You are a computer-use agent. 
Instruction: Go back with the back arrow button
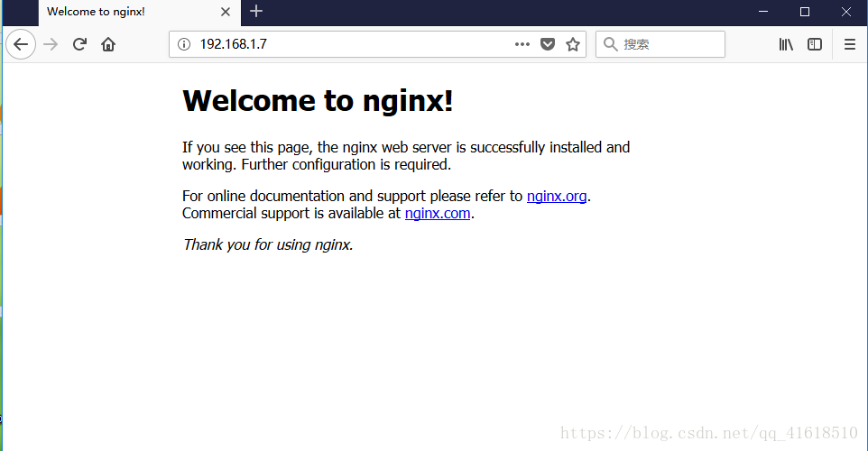pyautogui.click(x=21, y=44)
